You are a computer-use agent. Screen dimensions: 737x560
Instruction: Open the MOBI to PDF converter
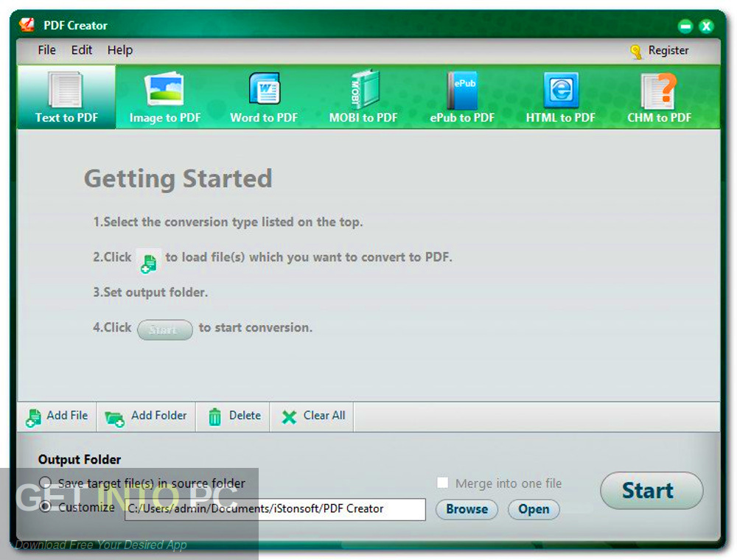(x=363, y=97)
